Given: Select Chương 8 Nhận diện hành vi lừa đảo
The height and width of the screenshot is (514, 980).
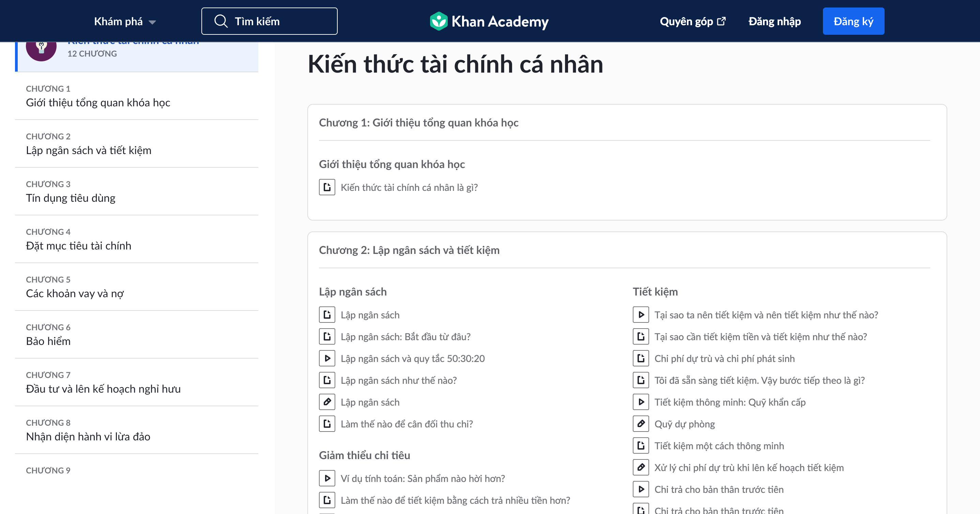Looking at the screenshot, I should click(x=137, y=430).
